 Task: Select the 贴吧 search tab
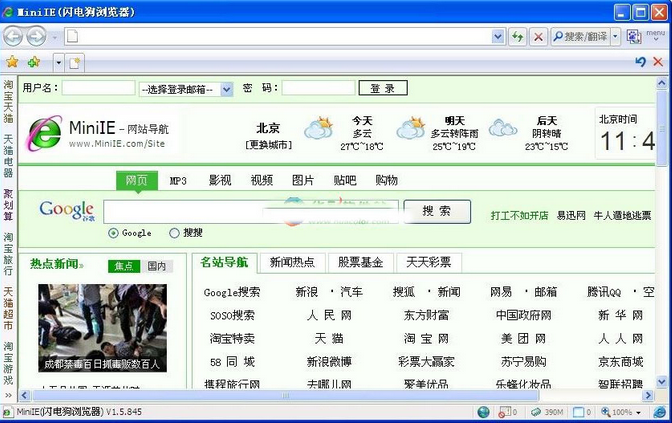click(345, 180)
